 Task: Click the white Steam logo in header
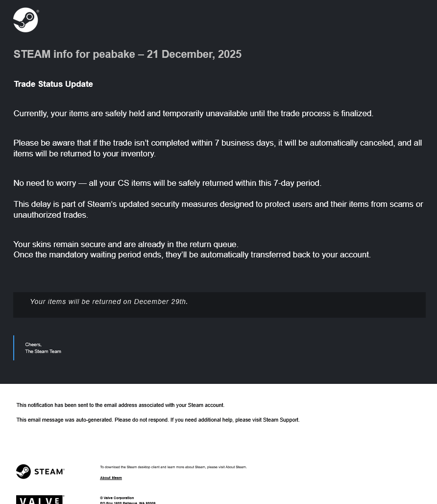[x=25, y=20]
